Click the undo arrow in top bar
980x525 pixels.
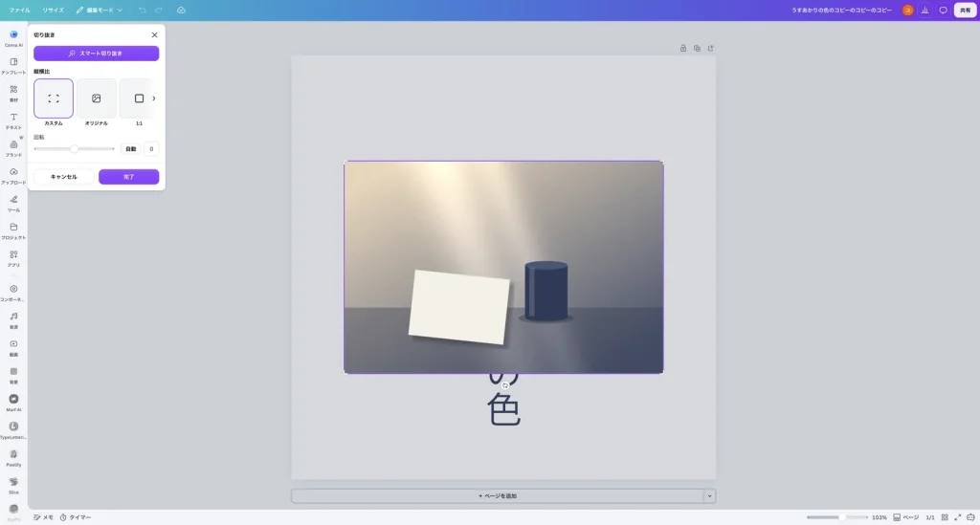point(143,10)
